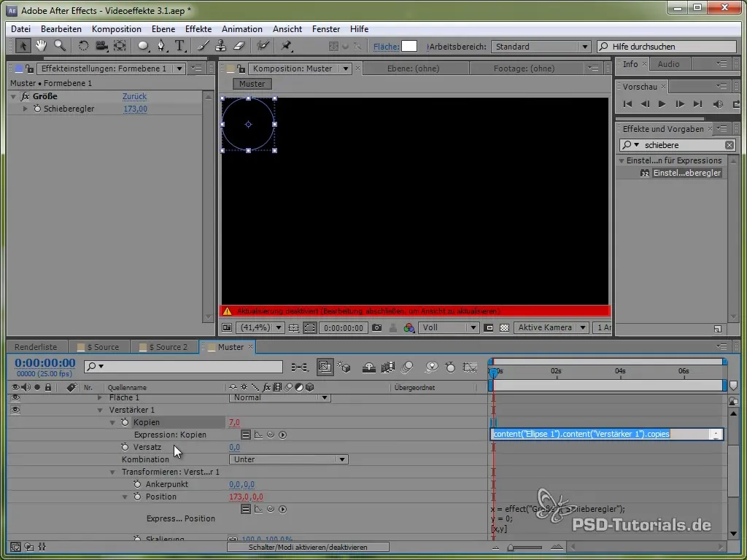Open the Effekte menu
This screenshot has height=560, width=747.
(198, 29)
